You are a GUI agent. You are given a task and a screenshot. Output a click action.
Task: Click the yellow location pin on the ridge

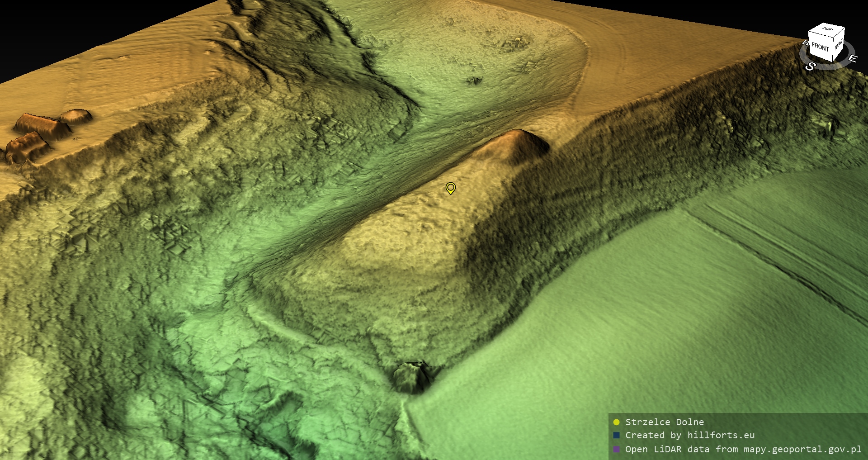click(x=450, y=188)
